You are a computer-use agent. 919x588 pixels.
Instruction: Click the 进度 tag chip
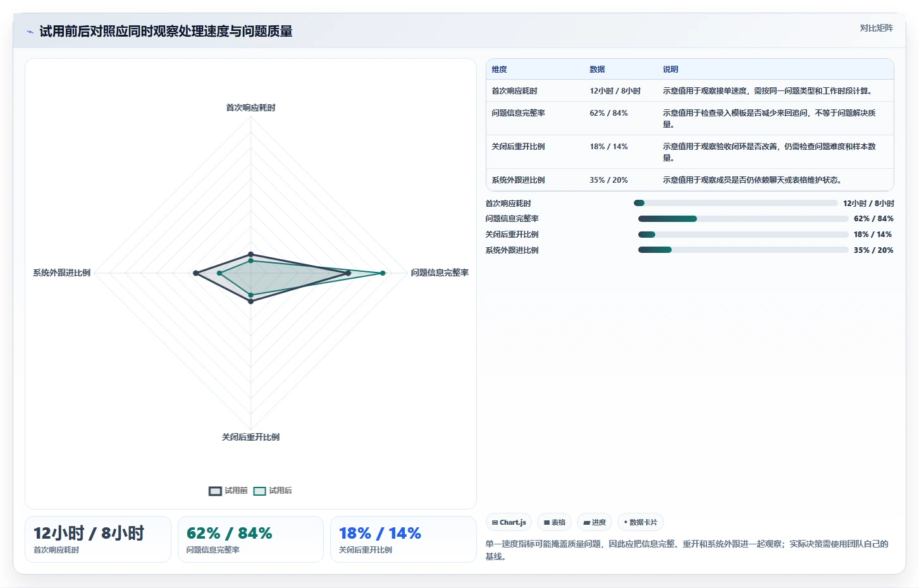(x=595, y=522)
